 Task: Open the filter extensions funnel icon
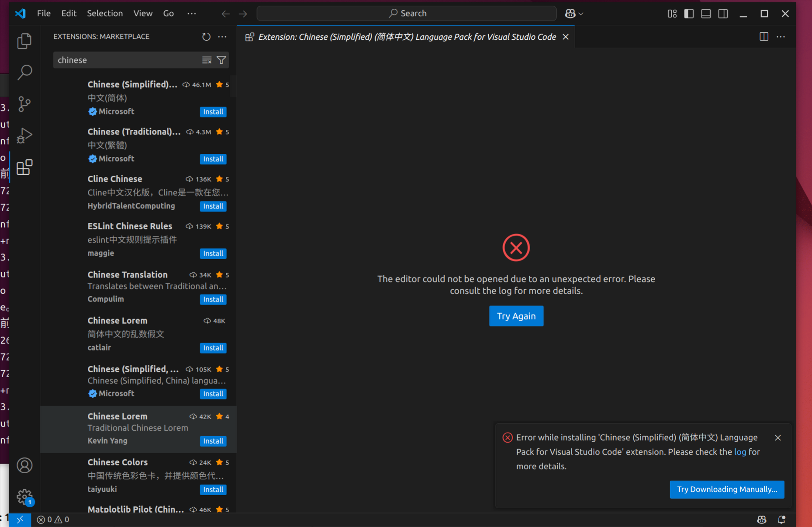(221, 60)
